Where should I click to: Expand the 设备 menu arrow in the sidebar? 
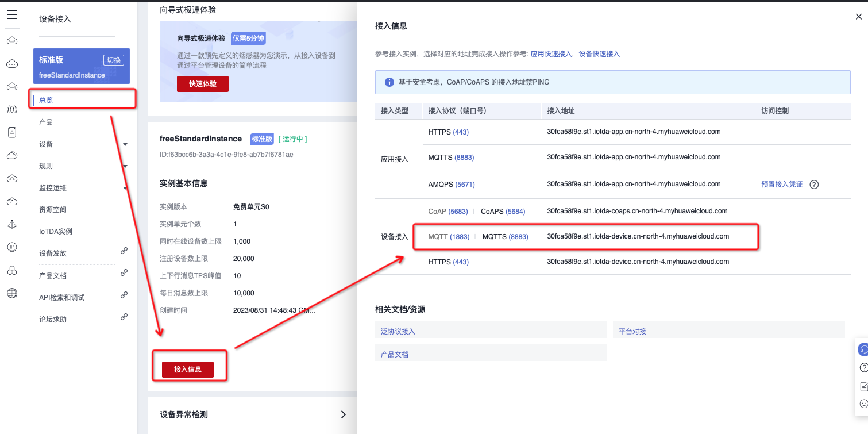click(125, 144)
